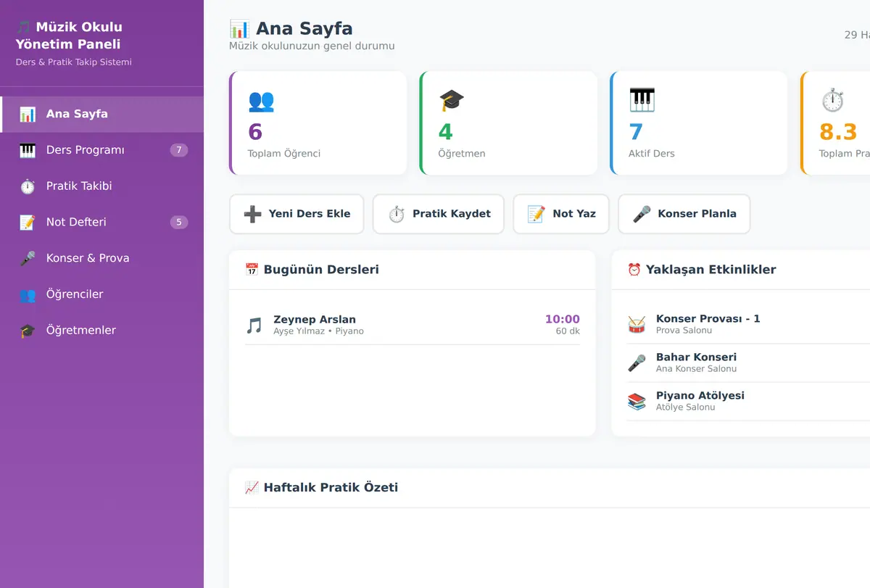Select the Konser Provası - 1 event title
This screenshot has height=588, width=870.
coord(708,319)
